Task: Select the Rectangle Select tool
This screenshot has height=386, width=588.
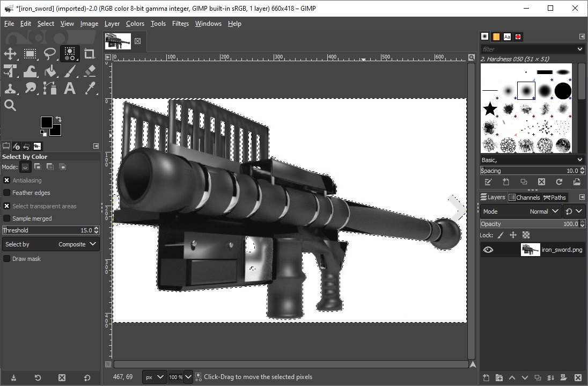Action: click(30, 54)
